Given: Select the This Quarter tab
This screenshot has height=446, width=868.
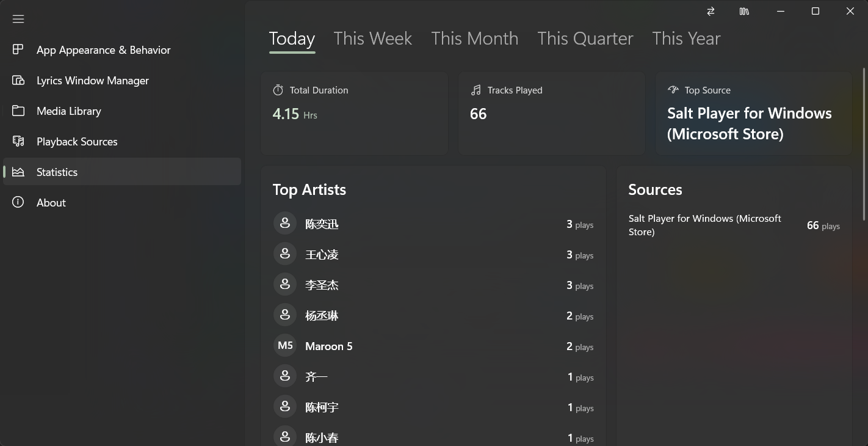Looking at the screenshot, I should coord(585,38).
